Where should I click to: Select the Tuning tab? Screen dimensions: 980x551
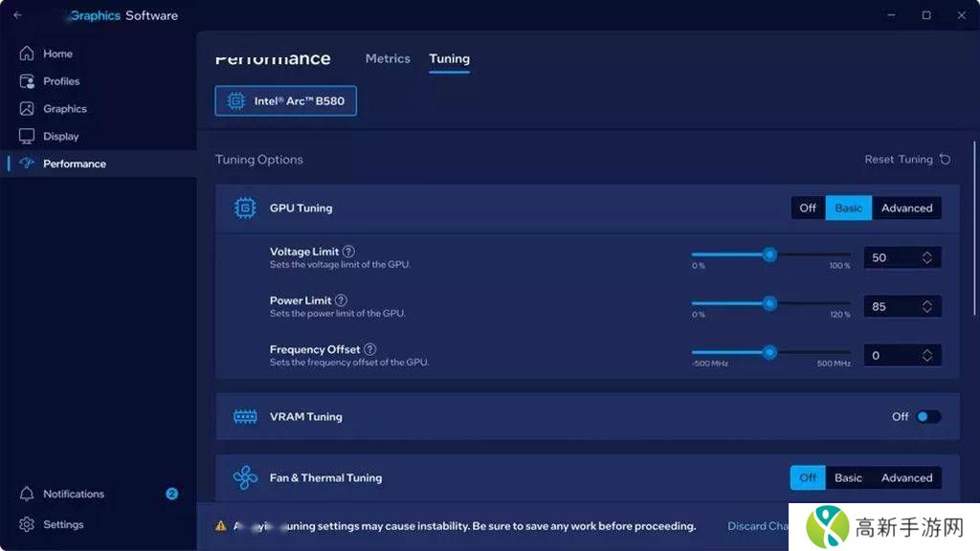click(449, 58)
